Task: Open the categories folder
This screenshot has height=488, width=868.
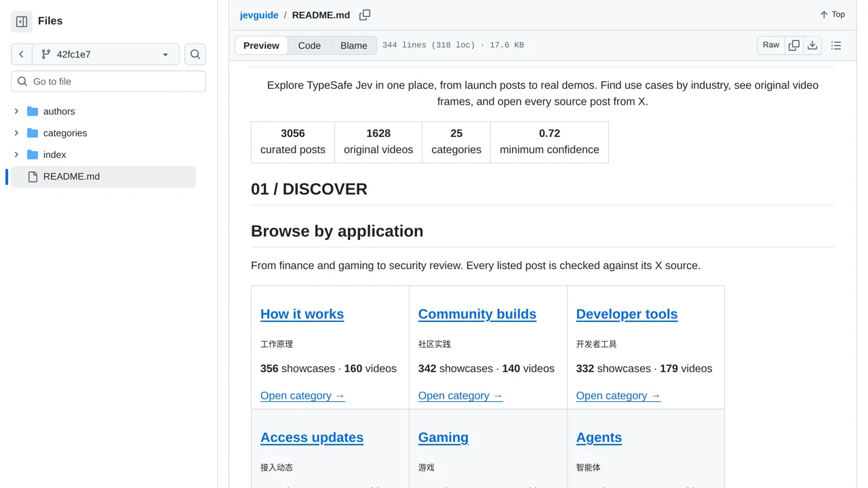Action: point(65,133)
